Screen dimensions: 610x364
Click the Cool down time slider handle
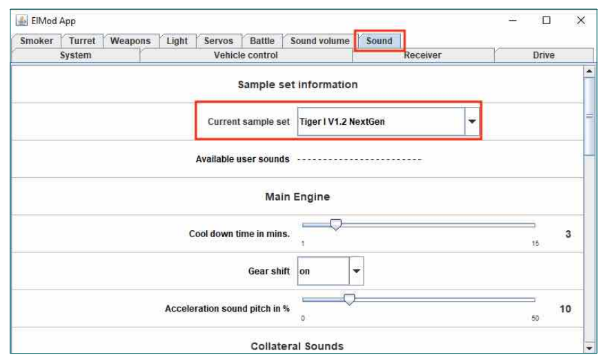point(335,225)
